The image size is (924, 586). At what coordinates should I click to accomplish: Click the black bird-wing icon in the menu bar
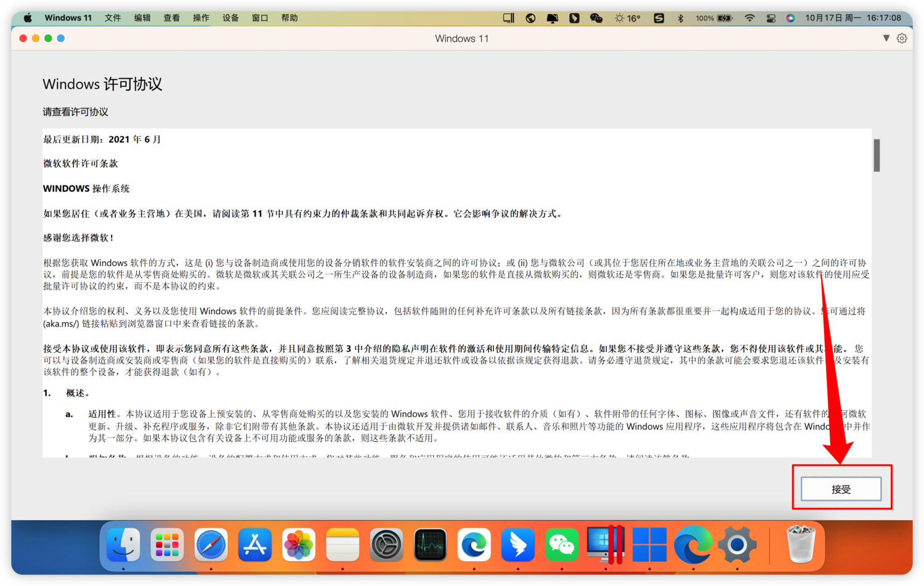[574, 18]
